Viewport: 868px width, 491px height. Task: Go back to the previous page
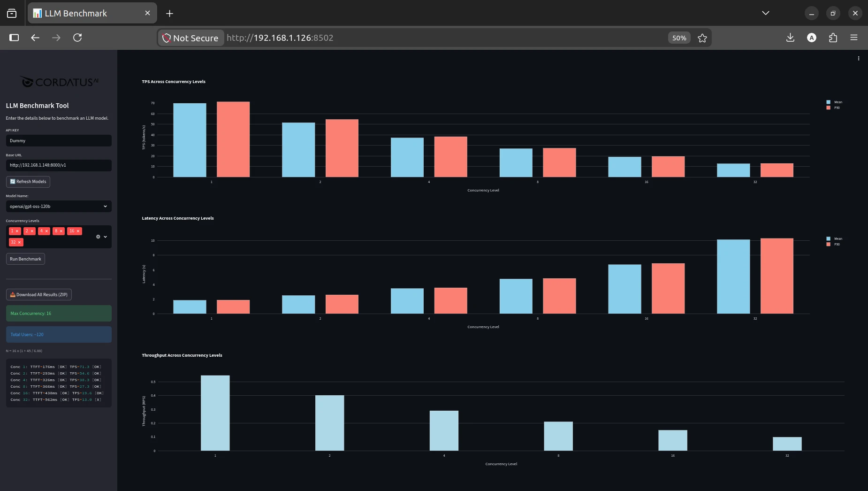(35, 38)
